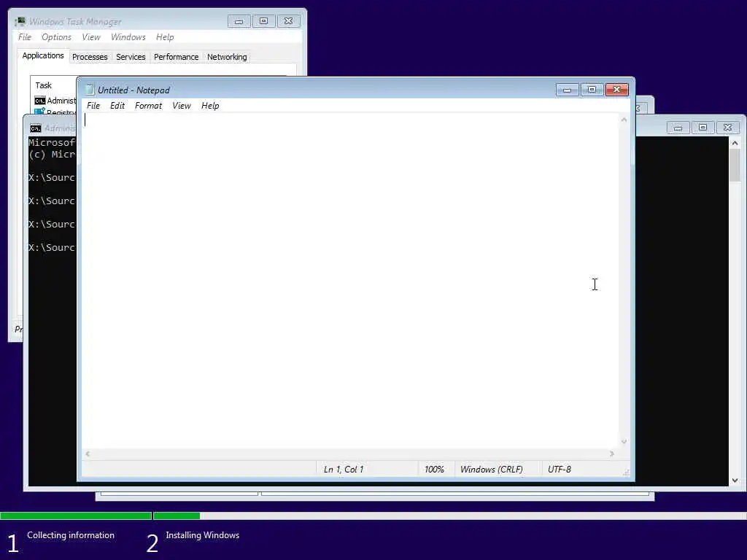Screen dimensions: 747x560
Task: Select the Administrator task row in Task Manager
Action: pos(55,101)
